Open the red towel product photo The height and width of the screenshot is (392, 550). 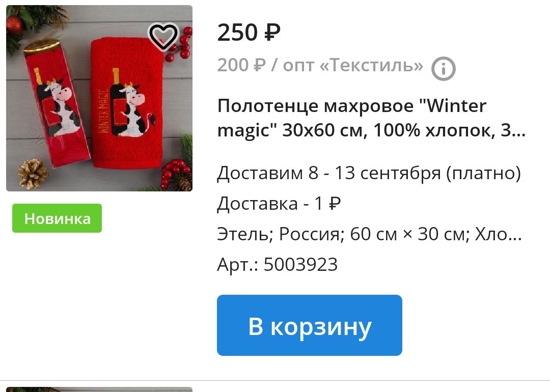(99, 98)
